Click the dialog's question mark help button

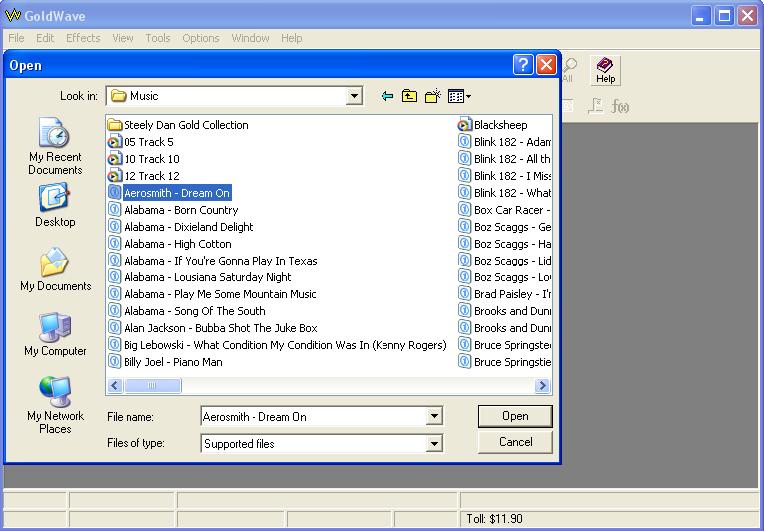[x=523, y=65]
